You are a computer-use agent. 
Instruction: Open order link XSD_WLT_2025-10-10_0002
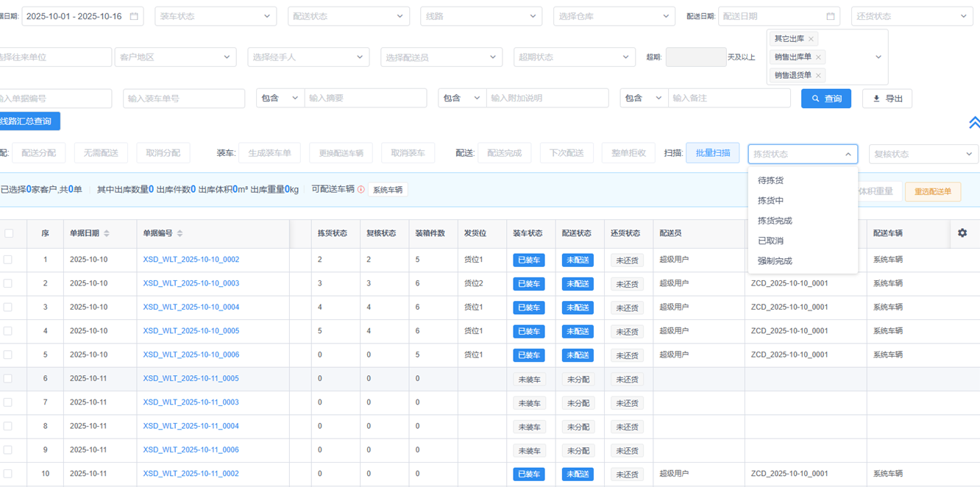point(191,260)
